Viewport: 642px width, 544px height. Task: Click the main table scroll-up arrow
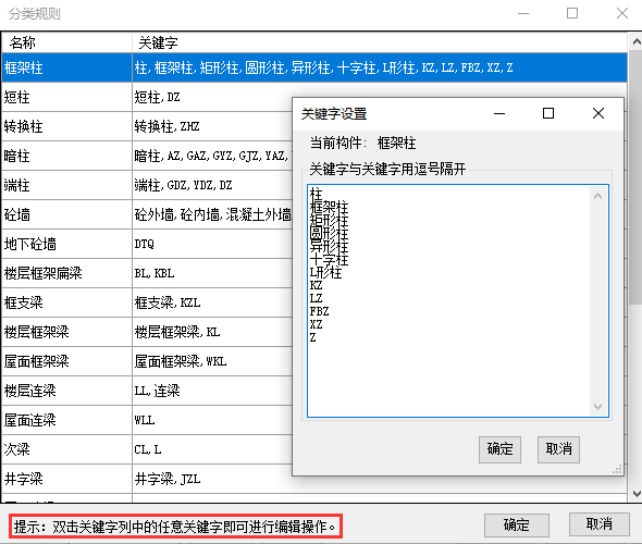point(636,42)
